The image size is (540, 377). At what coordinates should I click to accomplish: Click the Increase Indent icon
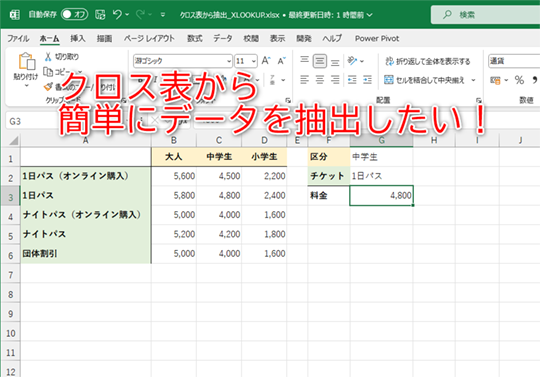[x=367, y=80]
